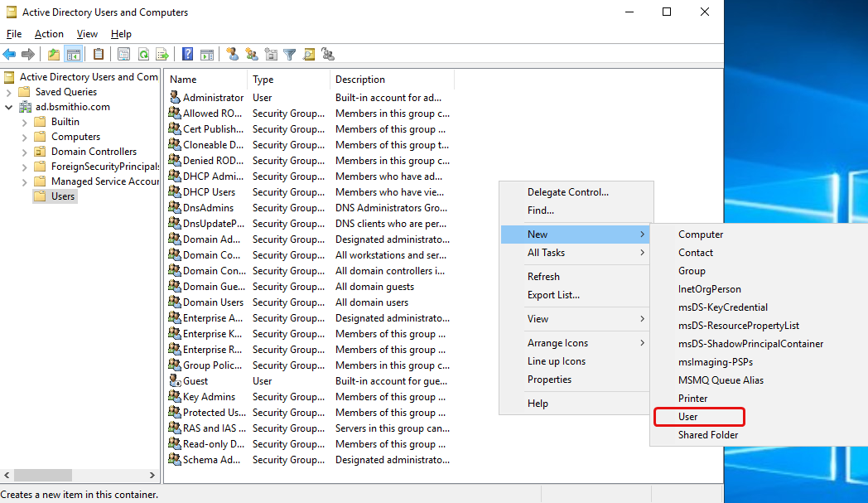Click the tree pane horizontal scrollbar thumb
Image resolution: width=868 pixels, height=503 pixels.
point(42,476)
